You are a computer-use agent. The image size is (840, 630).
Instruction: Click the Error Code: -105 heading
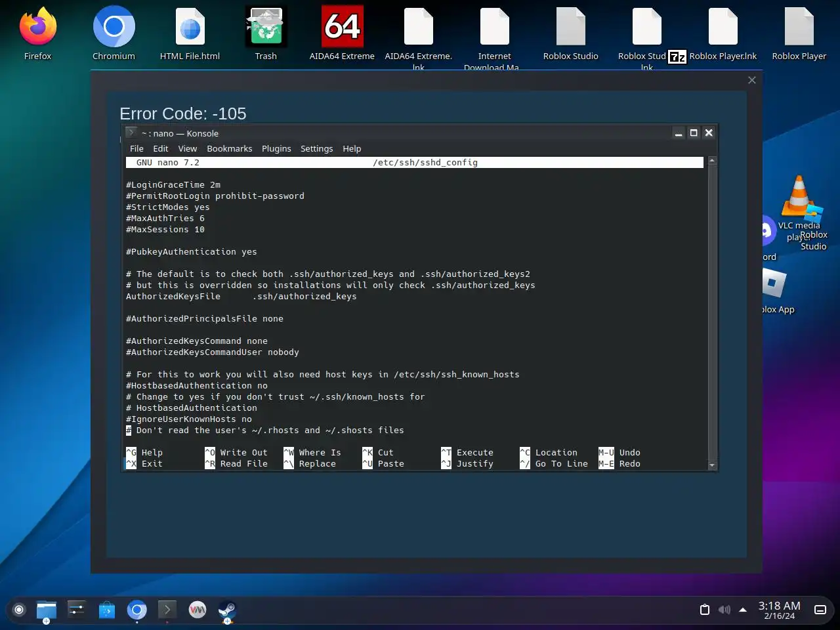coord(183,114)
